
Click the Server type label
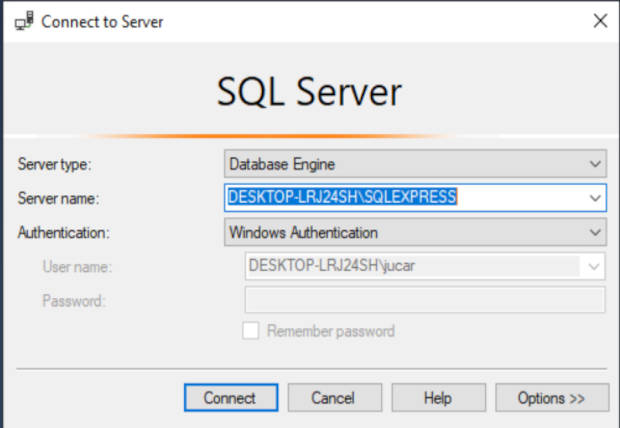pos(55,164)
